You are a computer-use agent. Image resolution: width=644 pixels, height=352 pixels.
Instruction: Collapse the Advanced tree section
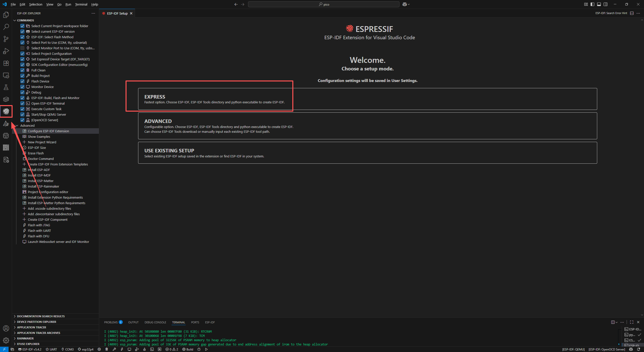tap(17, 125)
